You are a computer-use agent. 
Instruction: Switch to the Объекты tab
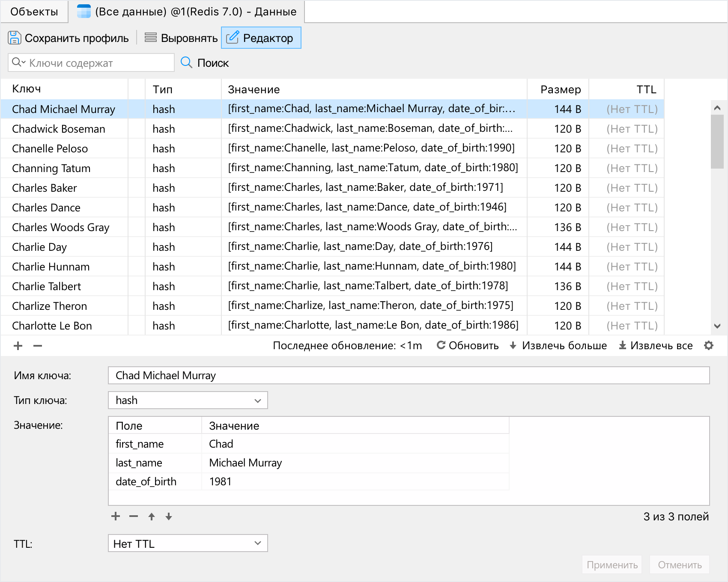(34, 12)
